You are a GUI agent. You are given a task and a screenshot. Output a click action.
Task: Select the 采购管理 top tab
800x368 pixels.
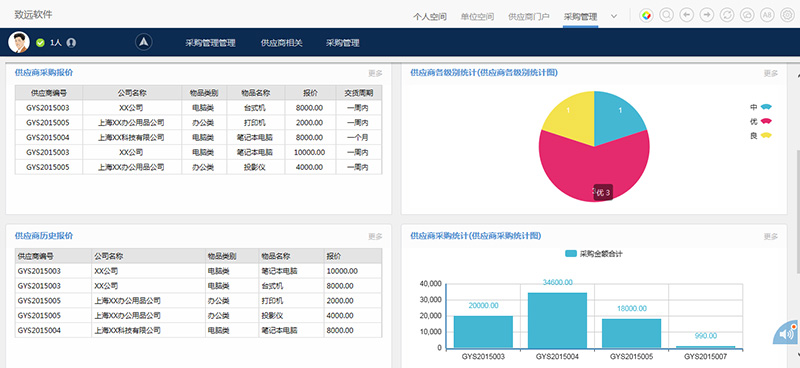(581, 17)
